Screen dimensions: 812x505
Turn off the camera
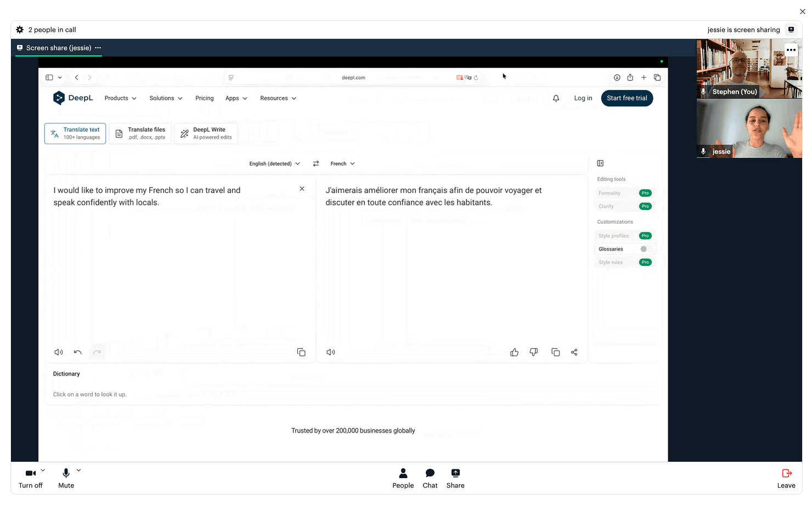30,478
